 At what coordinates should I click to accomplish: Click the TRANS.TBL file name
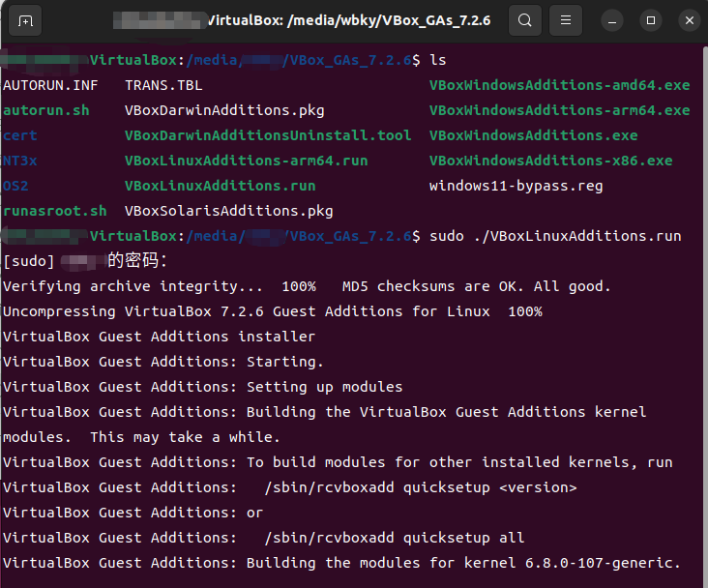click(x=163, y=85)
